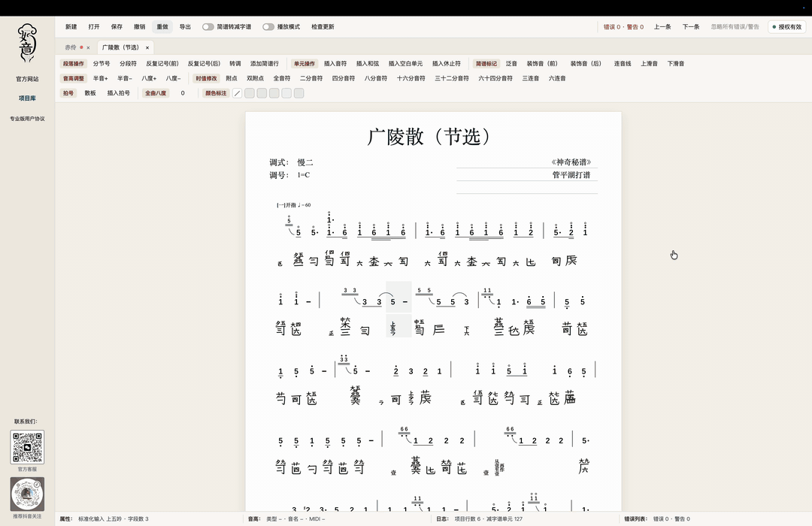
Task: Click 插入休止符
Action: pyautogui.click(x=447, y=64)
